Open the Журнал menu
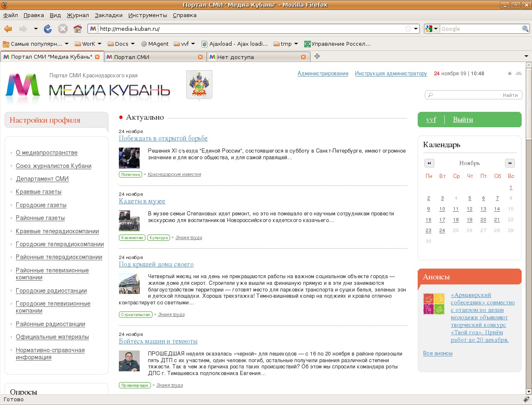This screenshot has width=532, height=405. click(78, 15)
